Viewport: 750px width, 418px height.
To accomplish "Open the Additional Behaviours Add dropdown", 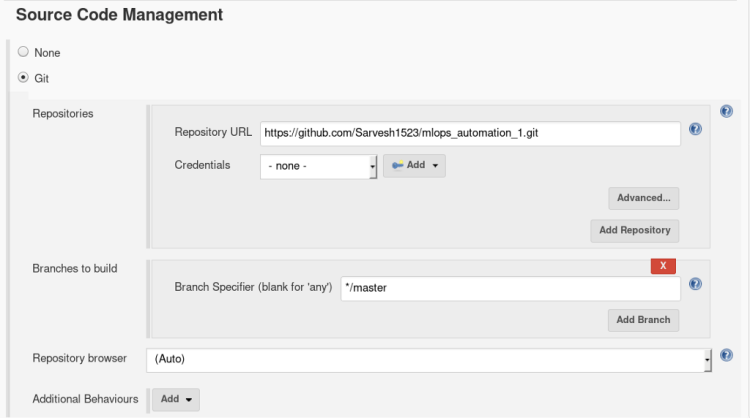I will point(176,399).
